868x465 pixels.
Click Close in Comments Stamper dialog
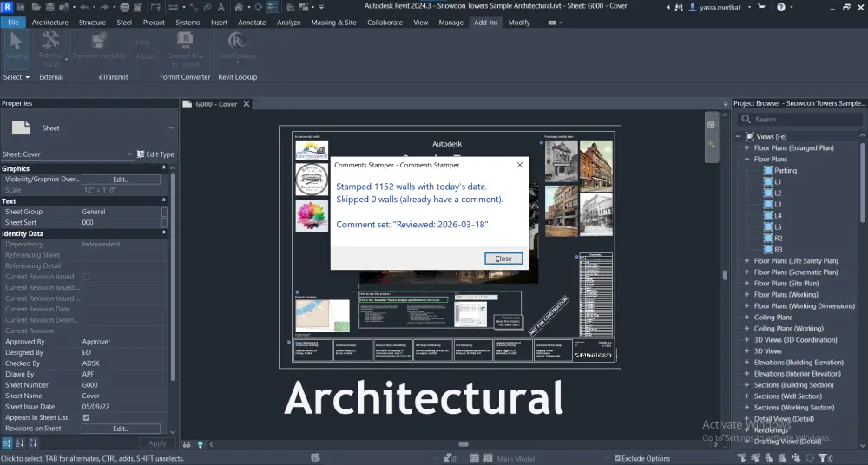click(503, 259)
